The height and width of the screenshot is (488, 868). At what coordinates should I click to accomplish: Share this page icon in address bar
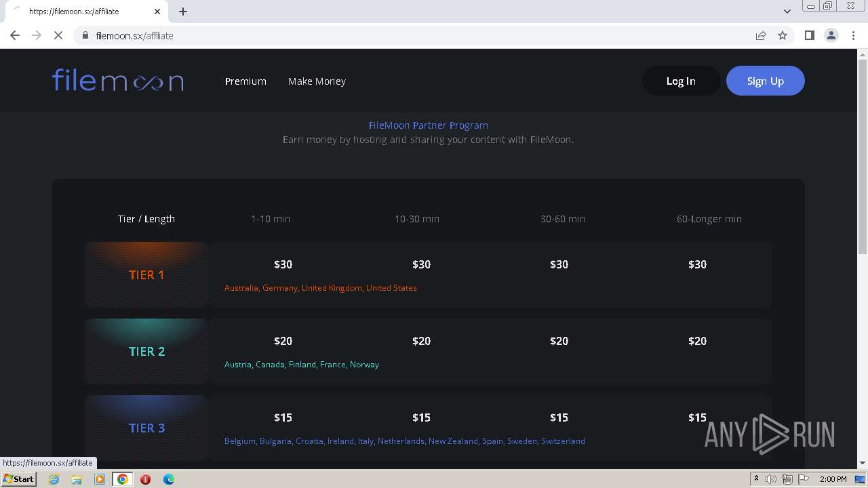[761, 35]
